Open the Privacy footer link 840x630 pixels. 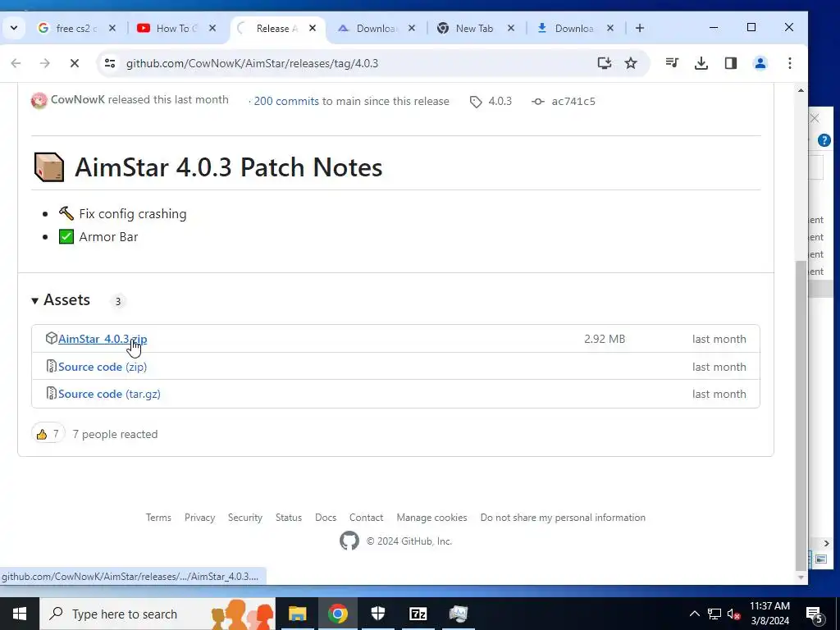click(x=200, y=518)
